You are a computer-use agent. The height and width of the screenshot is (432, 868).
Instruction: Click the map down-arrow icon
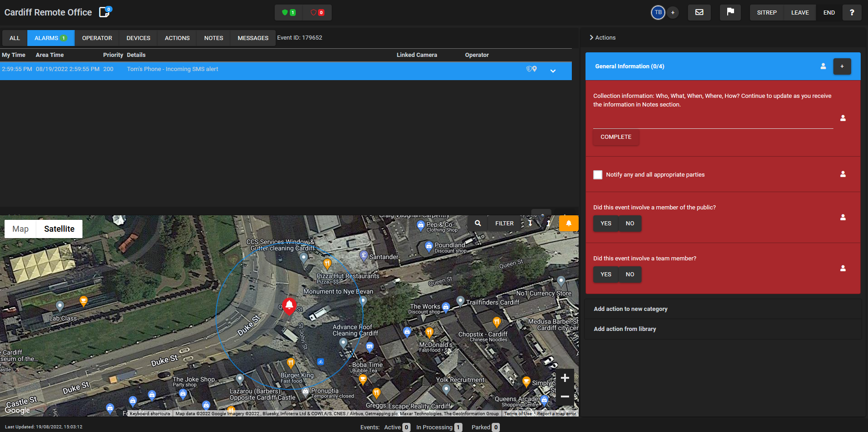530,223
